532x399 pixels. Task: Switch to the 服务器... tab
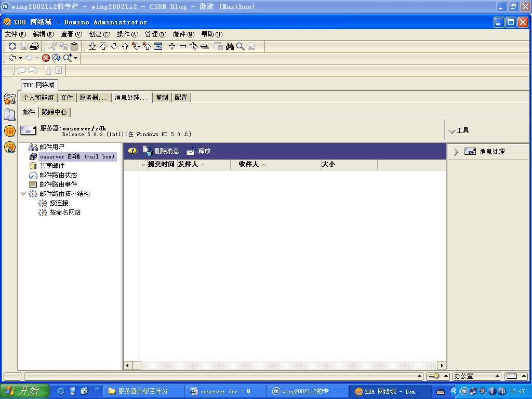pyautogui.click(x=94, y=98)
